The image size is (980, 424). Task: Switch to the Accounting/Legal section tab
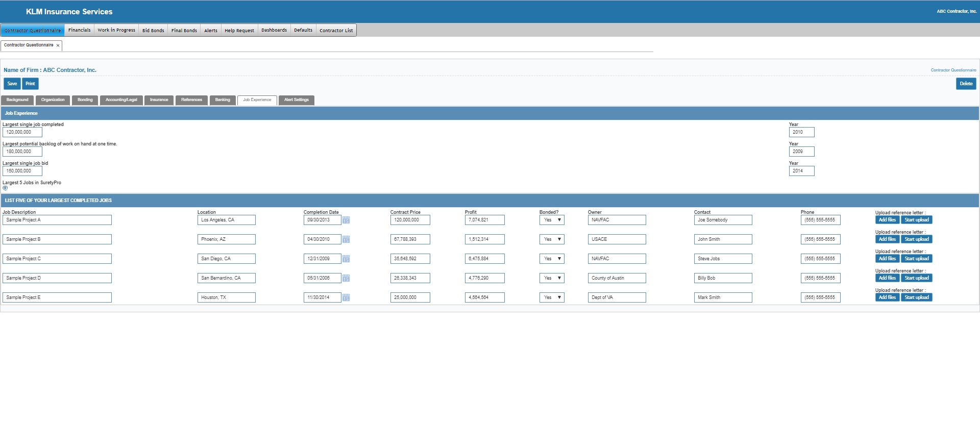click(x=121, y=100)
